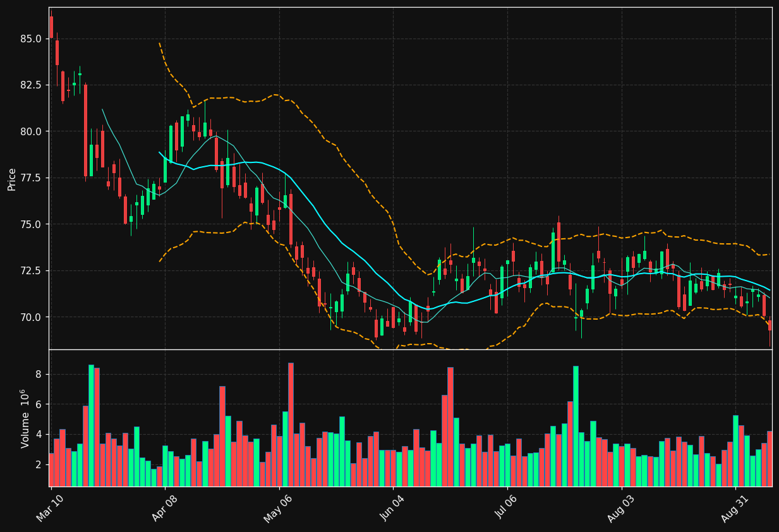The width and height of the screenshot is (779, 532).
Task: Click the 70.0 price axis label
Action: coord(30,317)
